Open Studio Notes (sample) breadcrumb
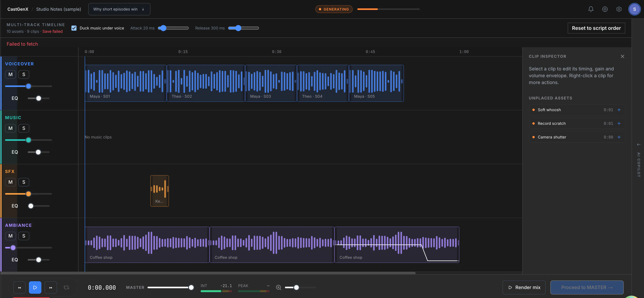Image resolution: width=644 pixels, height=298 pixels. click(59, 9)
